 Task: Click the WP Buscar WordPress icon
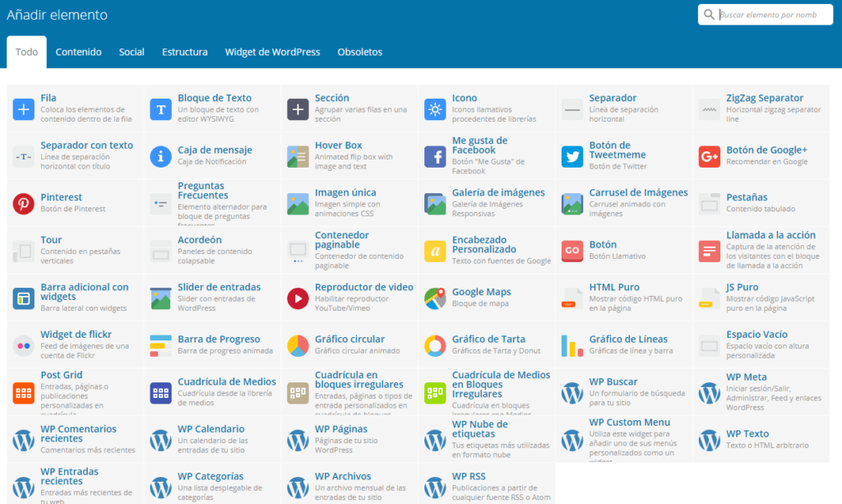click(572, 392)
